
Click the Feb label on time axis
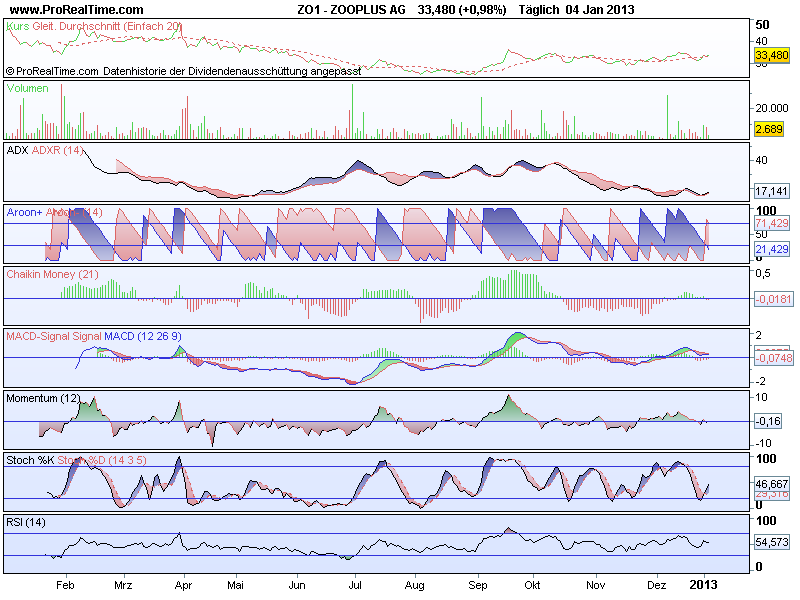coord(65,585)
